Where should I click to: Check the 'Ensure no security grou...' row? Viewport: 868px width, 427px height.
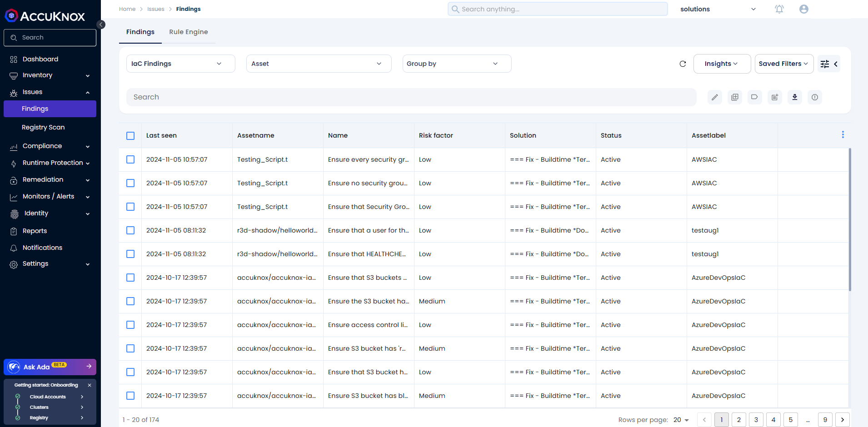[x=130, y=183]
